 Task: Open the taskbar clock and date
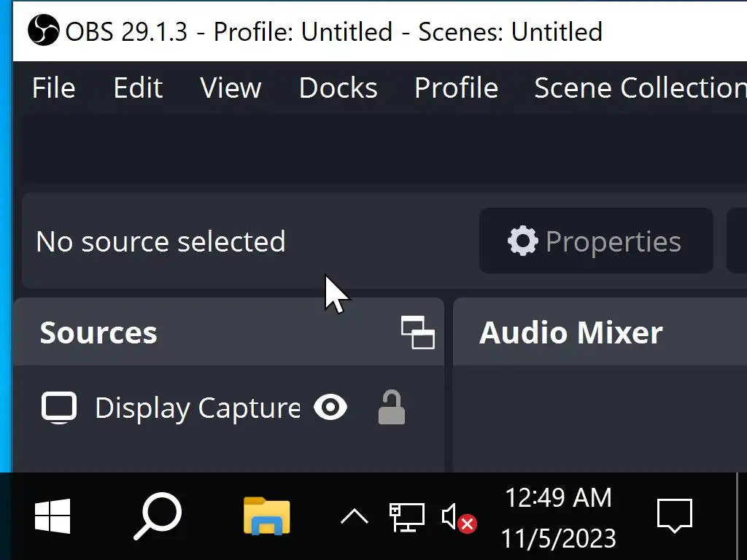click(558, 518)
